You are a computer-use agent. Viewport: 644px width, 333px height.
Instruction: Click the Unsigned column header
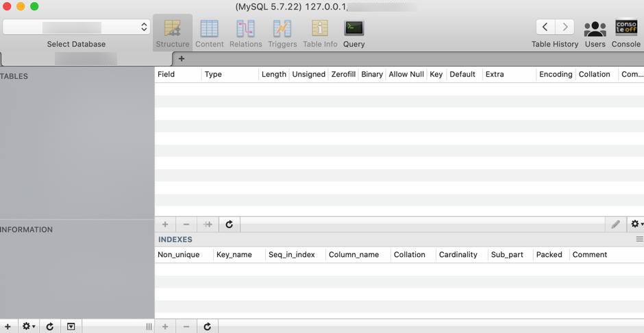tap(308, 74)
